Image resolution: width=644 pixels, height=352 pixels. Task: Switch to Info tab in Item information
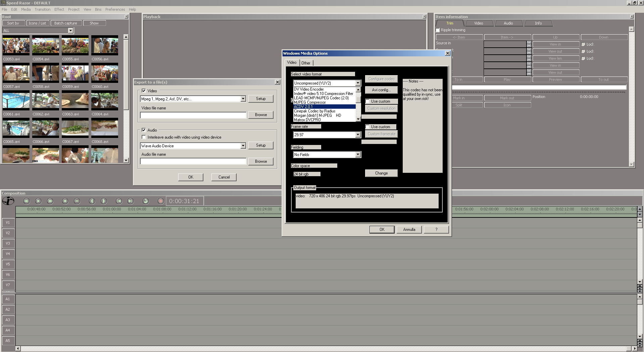point(538,23)
